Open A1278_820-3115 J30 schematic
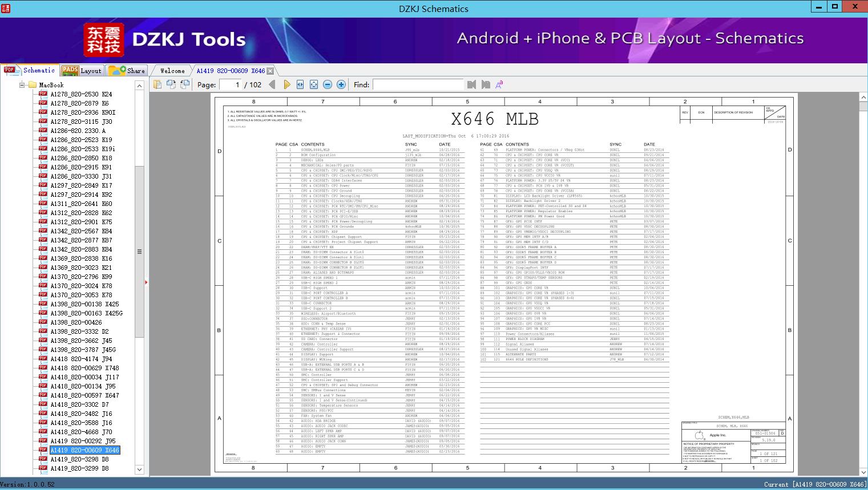The width and height of the screenshot is (868, 490). [81, 122]
